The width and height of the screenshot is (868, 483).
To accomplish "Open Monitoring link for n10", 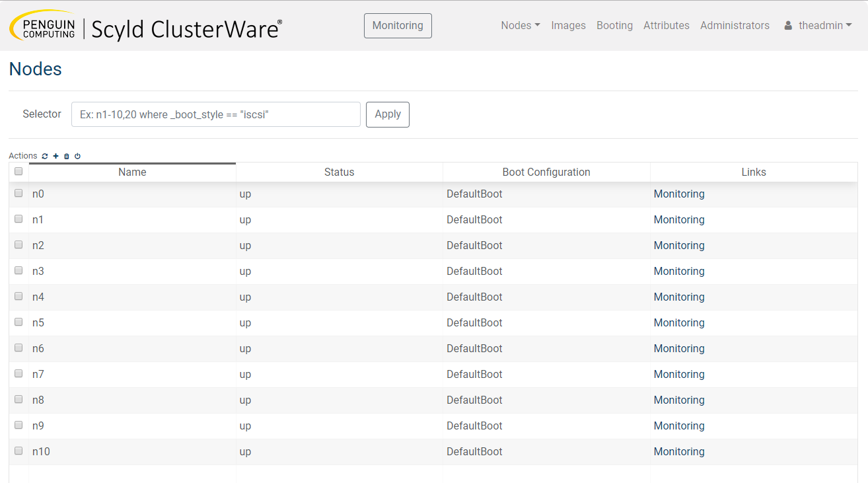I will tap(679, 452).
